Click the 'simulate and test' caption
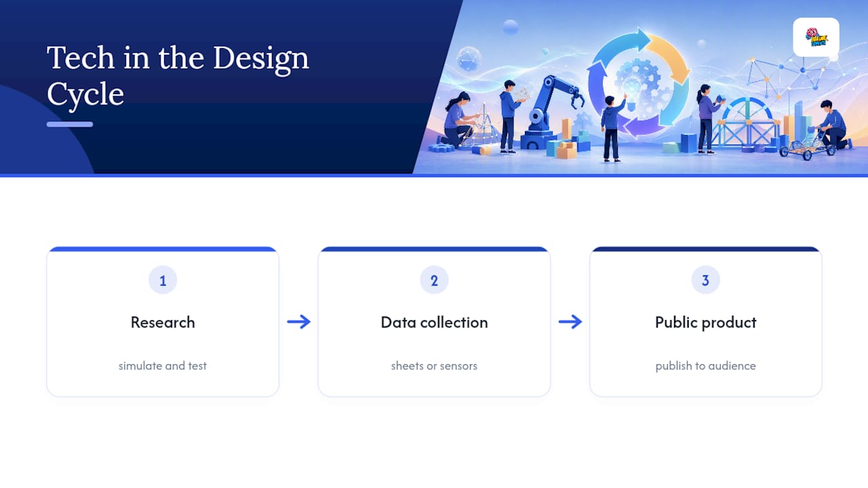Viewport: 868px width, 488px height. pyautogui.click(x=163, y=366)
